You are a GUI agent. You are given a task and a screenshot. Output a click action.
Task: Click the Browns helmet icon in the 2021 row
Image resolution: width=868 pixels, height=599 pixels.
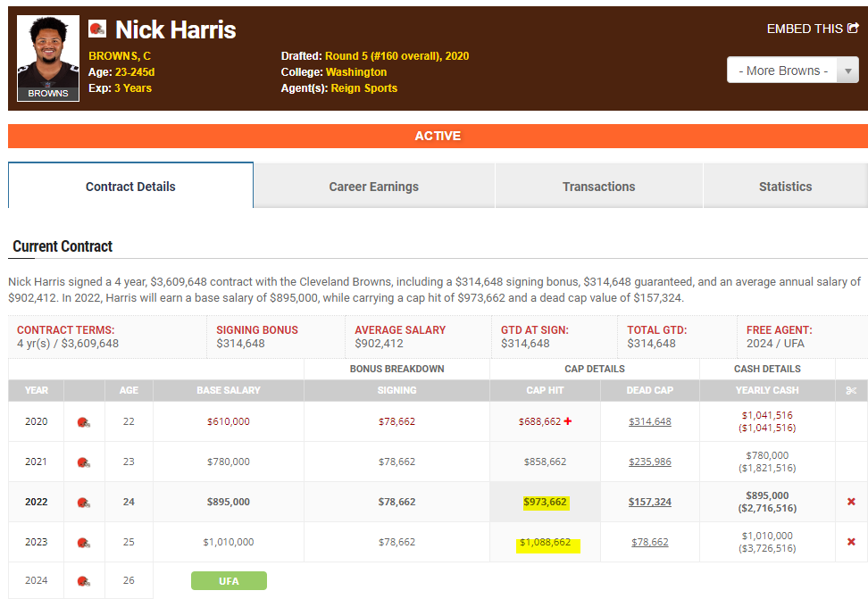coord(84,462)
